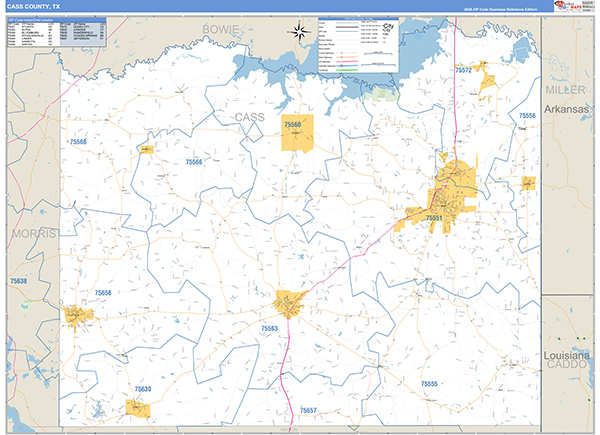Click the yellow town area near 75563
600x435 pixels.
pos(289,302)
